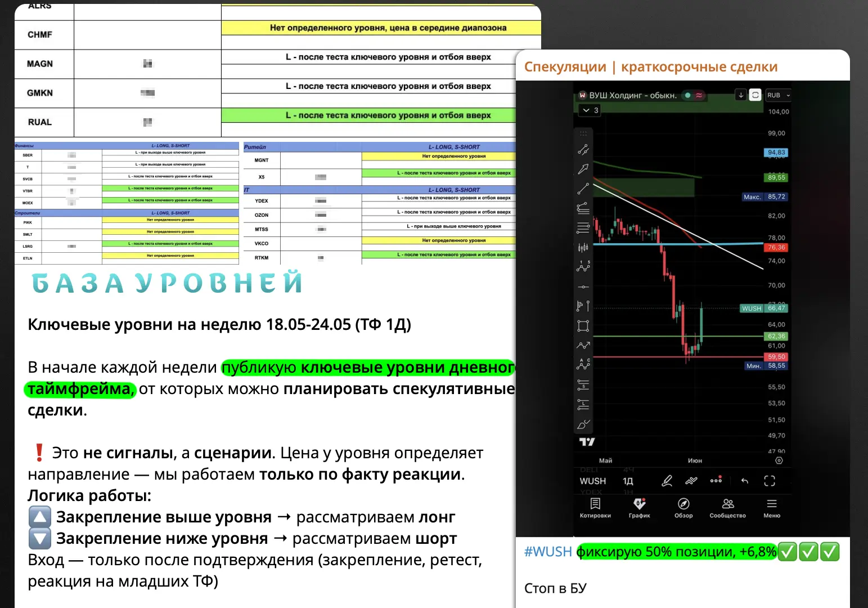Screen dimensions: 868x608
Task: Select the long position tool marked L
Action: click(583, 404)
